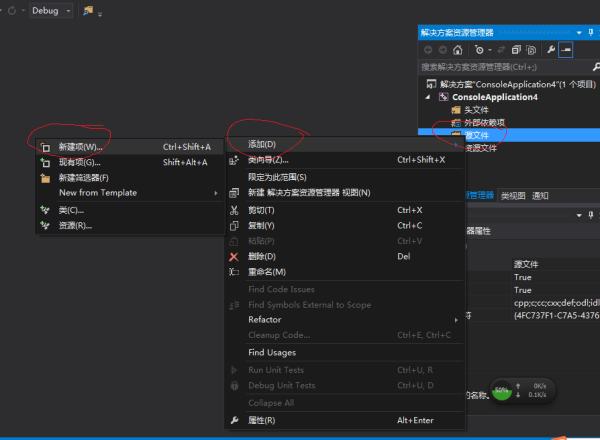Image resolution: width=600 pixels, height=440 pixels.
Task: Select the 外部依赖项 node
Action: 484,123
